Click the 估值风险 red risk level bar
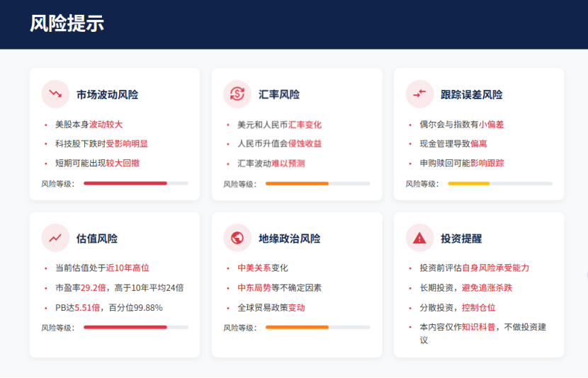This screenshot has height=378, width=588. 135,327
